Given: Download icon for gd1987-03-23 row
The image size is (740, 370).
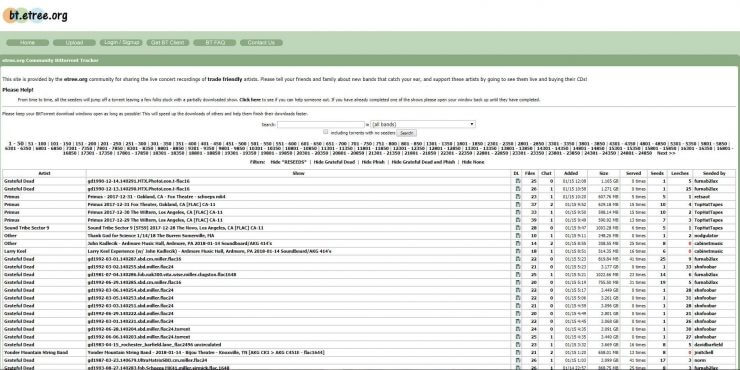Looking at the screenshot, I should (518, 360).
